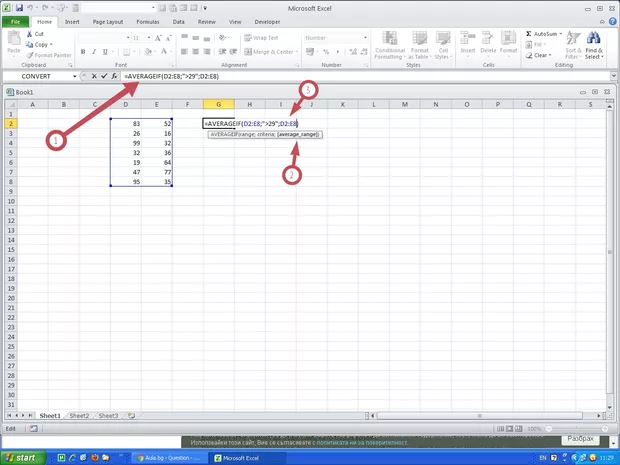620x465 pixels.
Task: Click the Format cells icon
Action: (508, 38)
